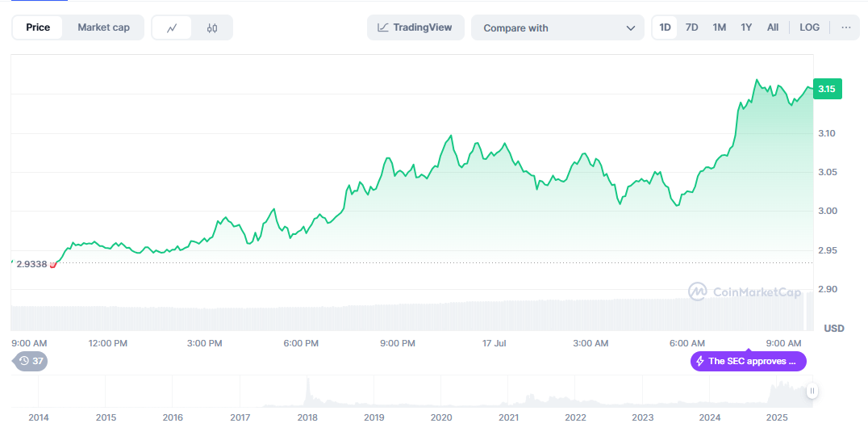Image resolution: width=868 pixels, height=436 pixels.
Task: Open the SEC approves news marker
Action: pyautogui.click(x=749, y=361)
